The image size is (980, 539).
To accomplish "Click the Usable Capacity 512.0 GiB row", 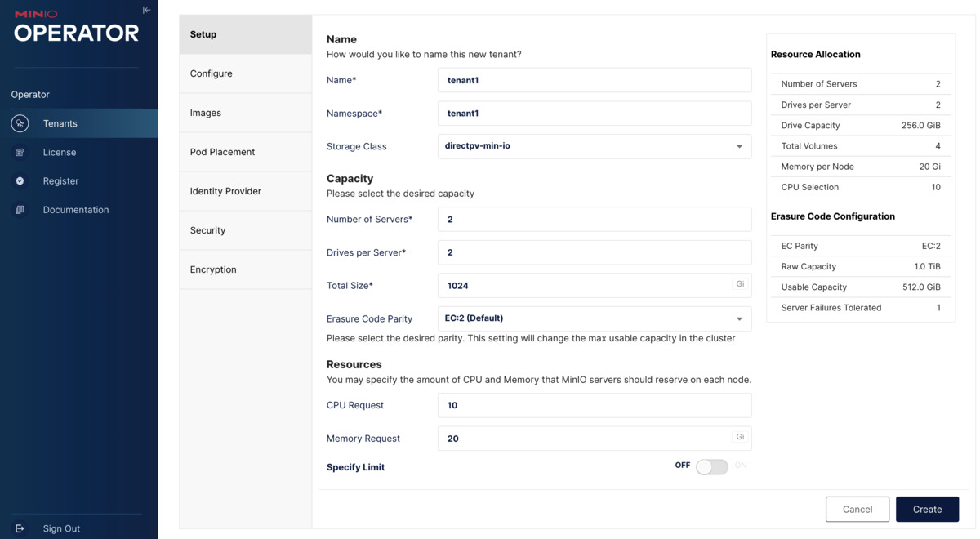I will click(861, 287).
